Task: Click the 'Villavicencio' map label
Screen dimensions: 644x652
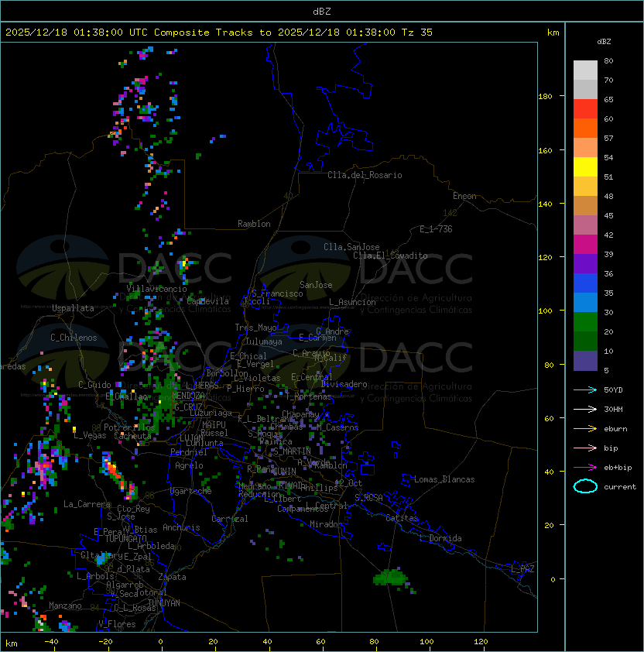Action: [156, 289]
